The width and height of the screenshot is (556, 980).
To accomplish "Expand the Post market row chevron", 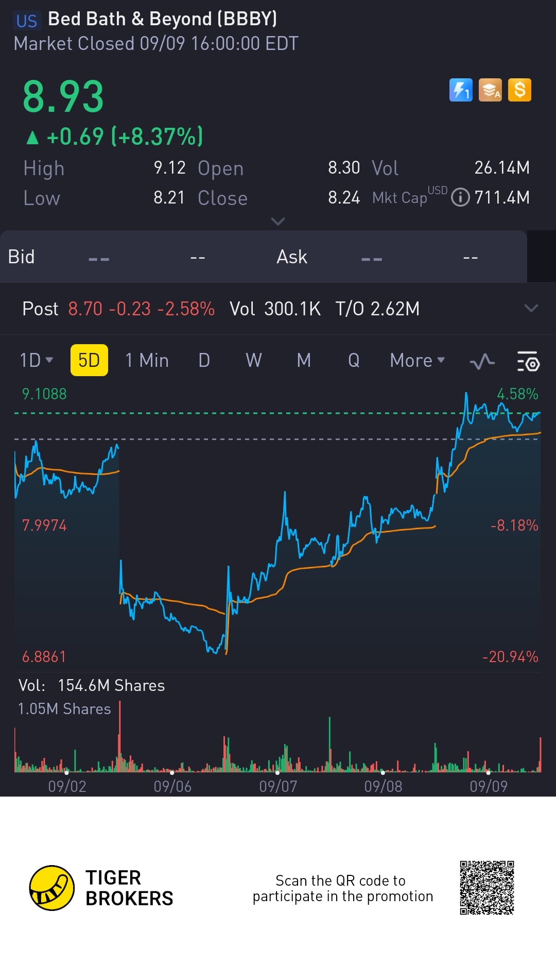I will tap(531, 308).
